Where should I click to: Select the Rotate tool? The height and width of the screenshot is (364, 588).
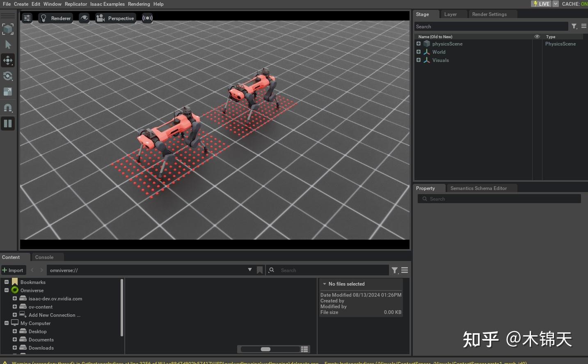tap(8, 76)
